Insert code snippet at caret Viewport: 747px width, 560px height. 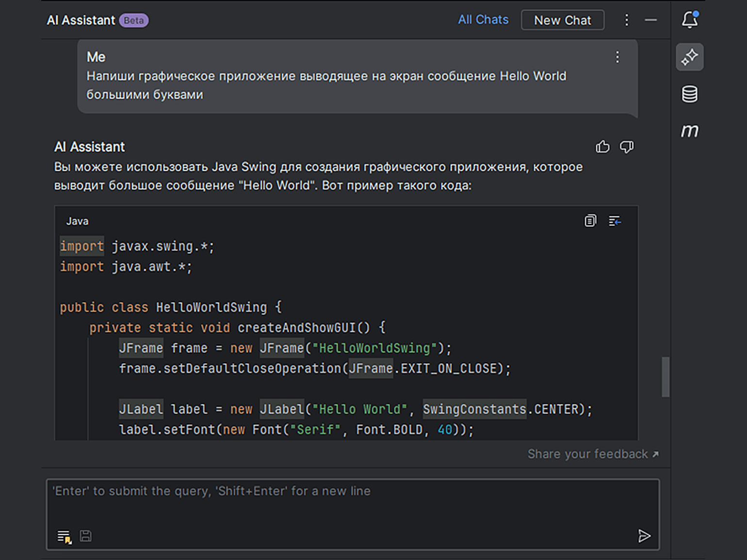(x=615, y=221)
